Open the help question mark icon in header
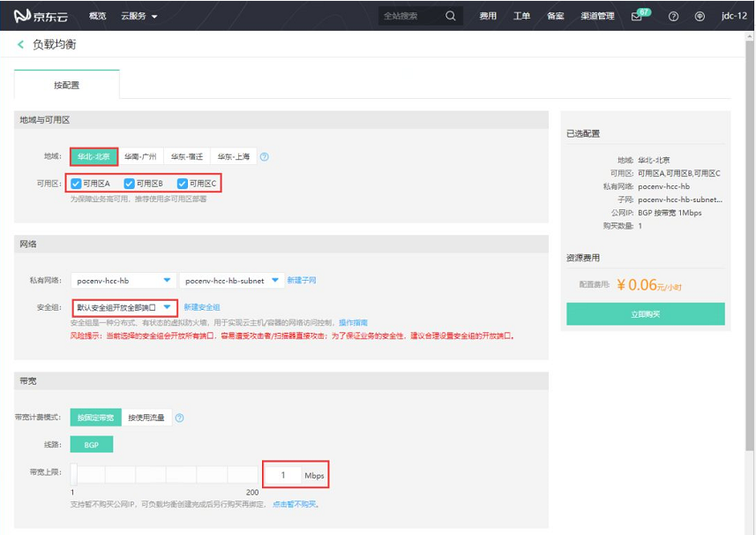This screenshot has width=756, height=535. (674, 17)
